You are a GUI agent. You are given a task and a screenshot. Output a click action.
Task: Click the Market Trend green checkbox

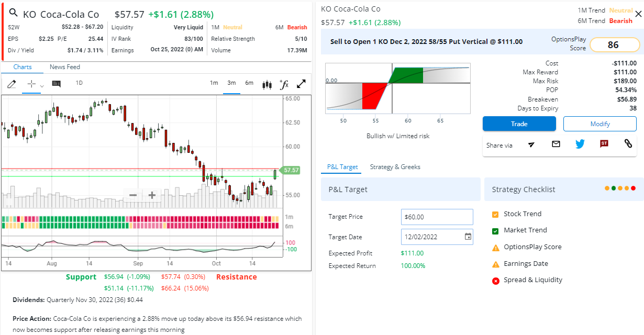pos(495,231)
